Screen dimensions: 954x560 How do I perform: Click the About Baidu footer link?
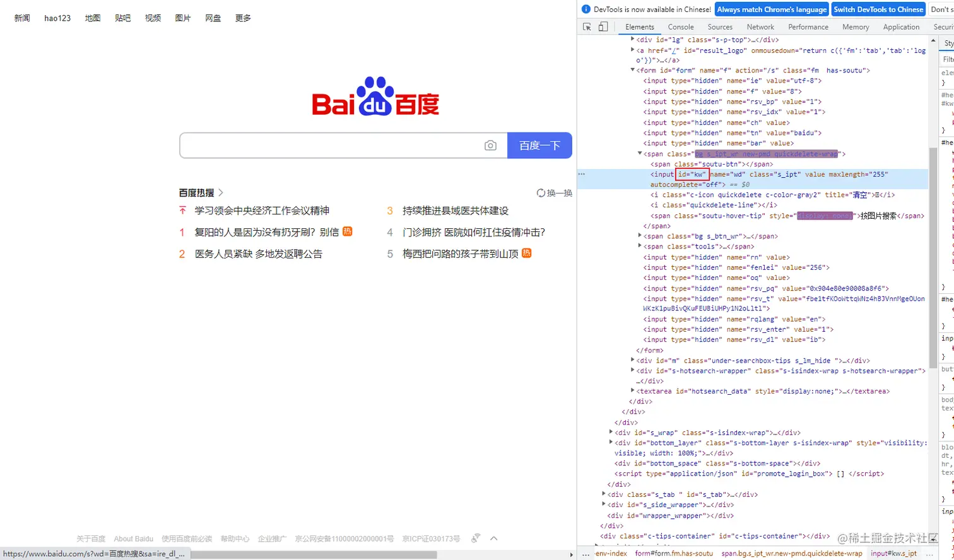(133, 539)
